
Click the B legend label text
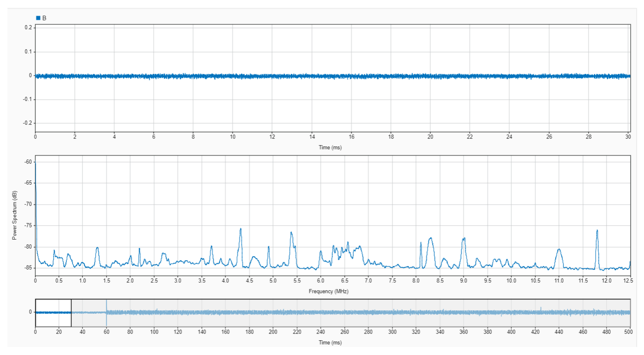[44, 18]
